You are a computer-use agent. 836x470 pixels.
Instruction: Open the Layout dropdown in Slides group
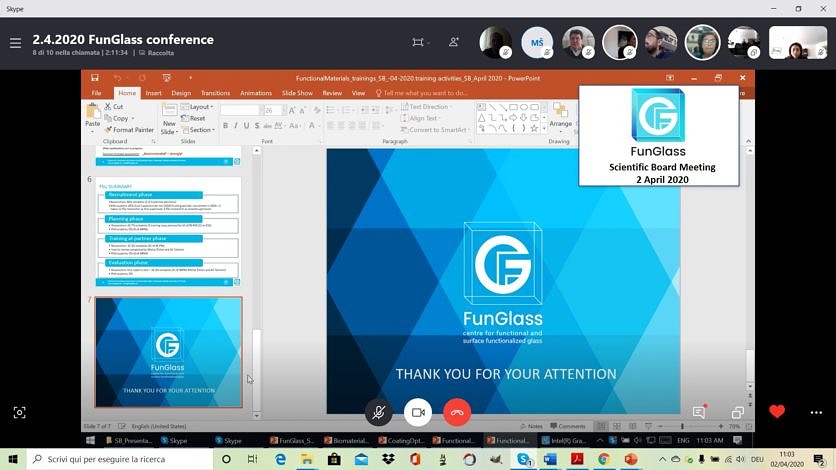(x=198, y=107)
